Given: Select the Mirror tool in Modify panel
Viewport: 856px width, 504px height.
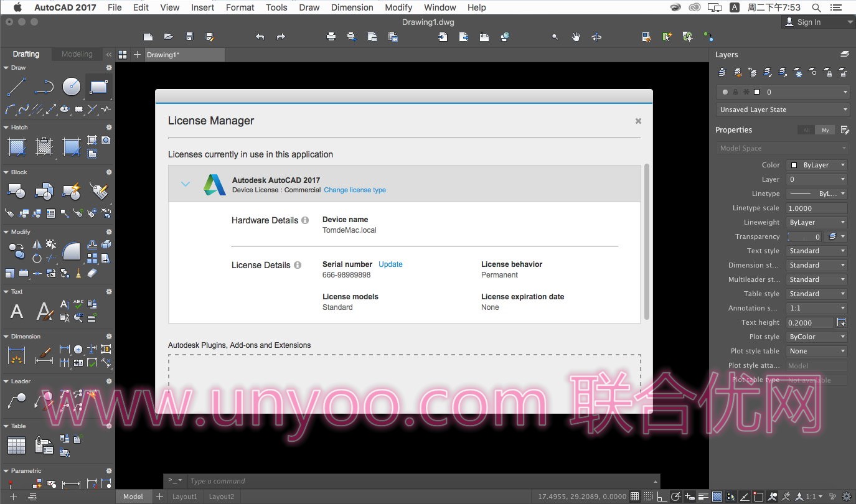Looking at the screenshot, I should point(37,245).
